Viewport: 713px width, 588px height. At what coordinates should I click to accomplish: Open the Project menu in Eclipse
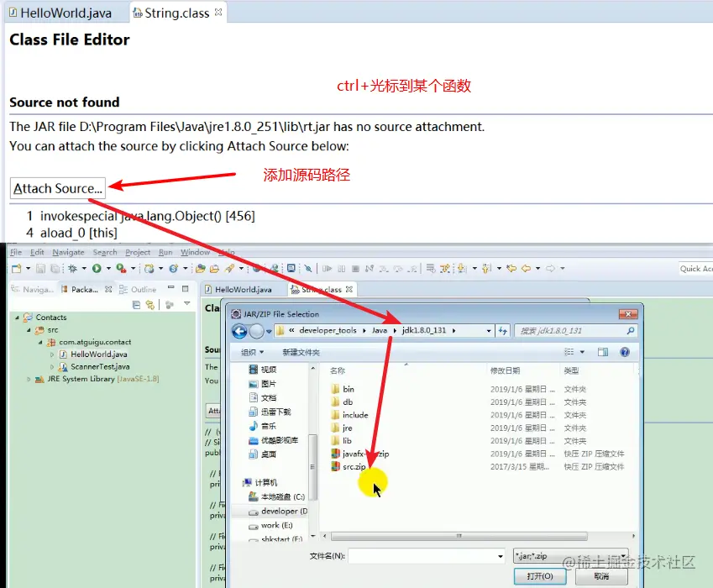pos(138,252)
